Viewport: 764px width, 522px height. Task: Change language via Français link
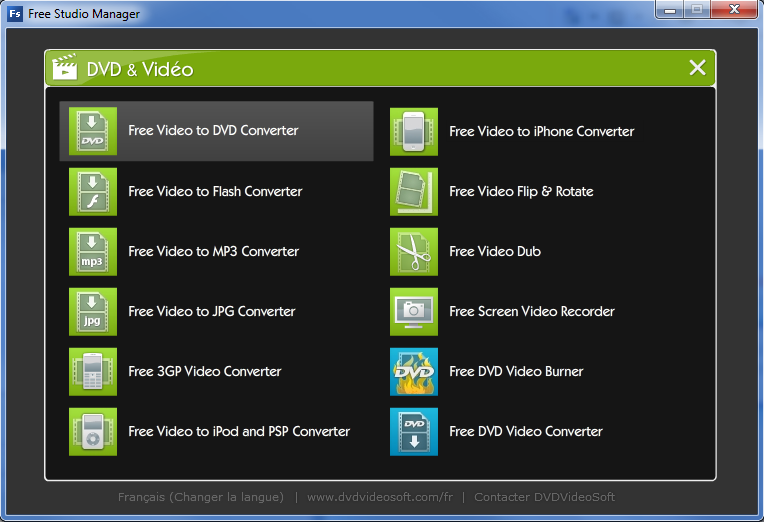tap(201, 497)
